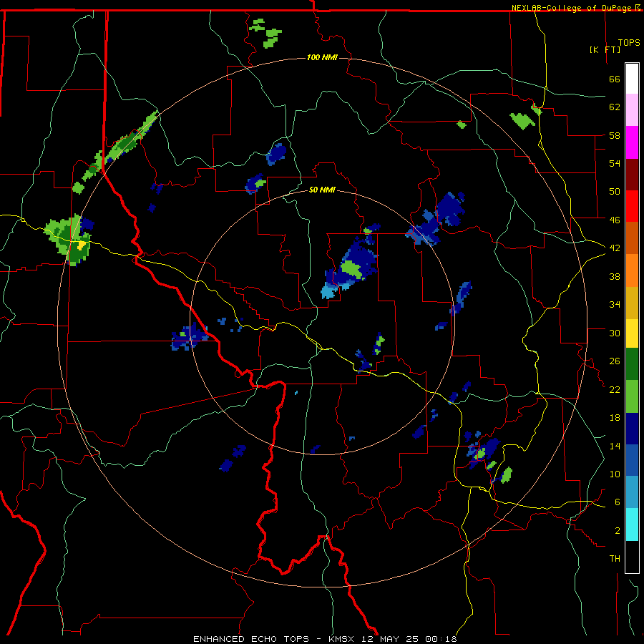This screenshot has height=644, width=644.
Task: Click the K FT units label
Action: click(605, 49)
